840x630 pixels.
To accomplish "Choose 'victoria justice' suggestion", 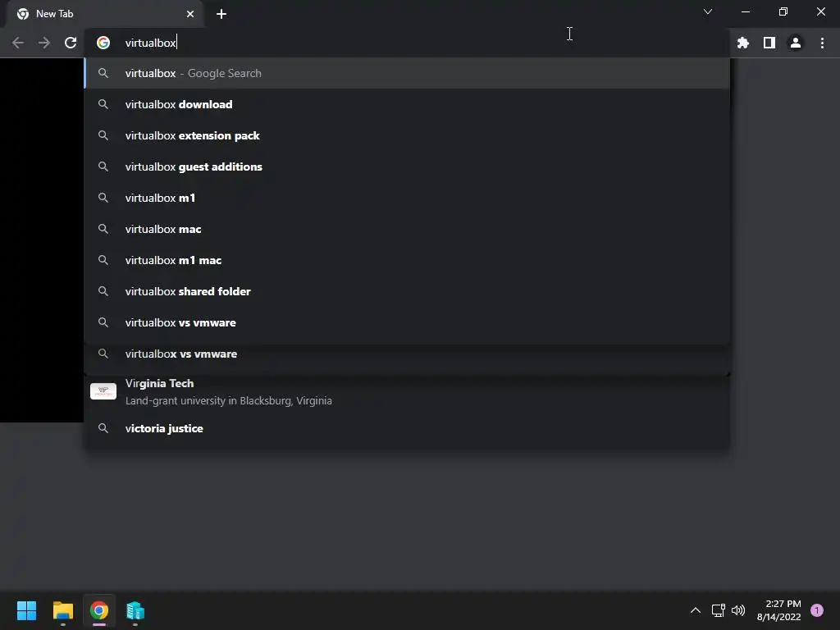I will pyautogui.click(x=407, y=428).
